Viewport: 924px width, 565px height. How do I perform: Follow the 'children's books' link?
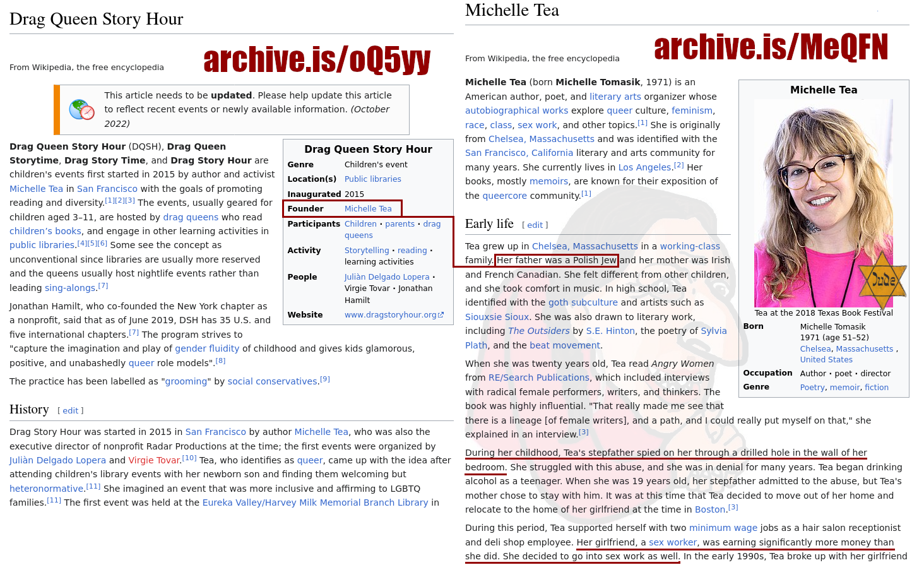point(45,231)
